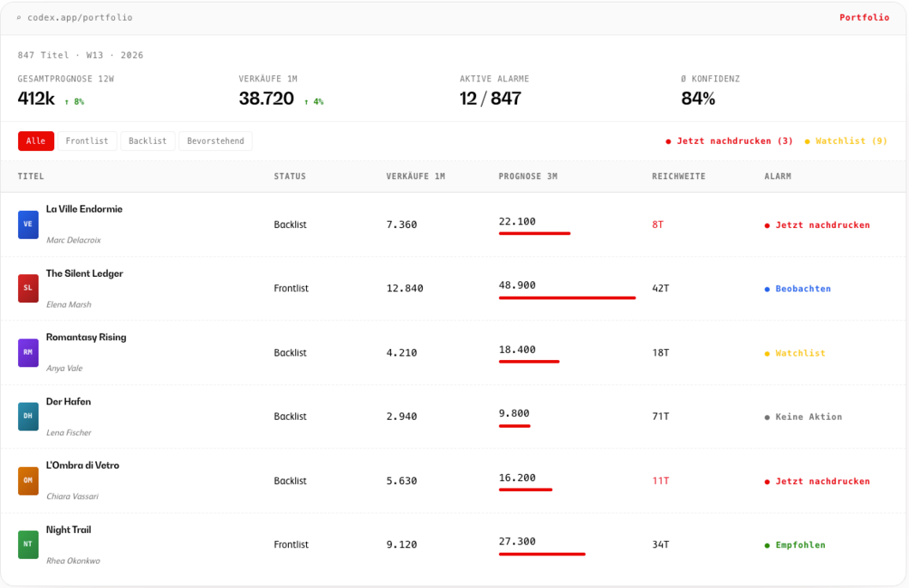This screenshot has height=588, width=909.
Task: Open the Night Trail title
Action: tap(69, 530)
